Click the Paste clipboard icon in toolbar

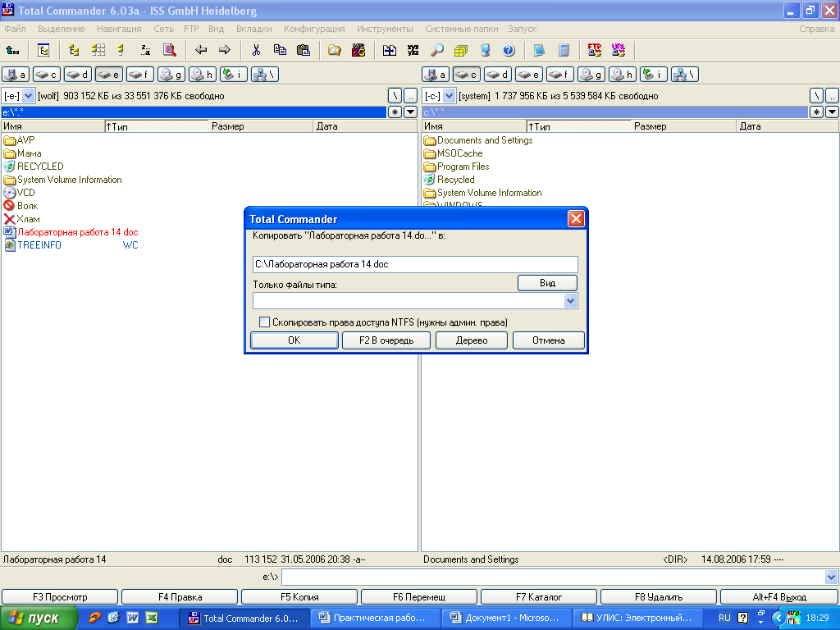coord(304,50)
